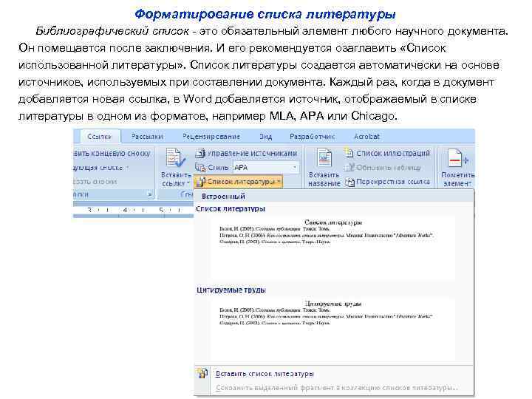Image resolution: width=532 pixels, height=399 pixels.
Task: Click the Пометить элемент icon
Action: click(x=457, y=158)
